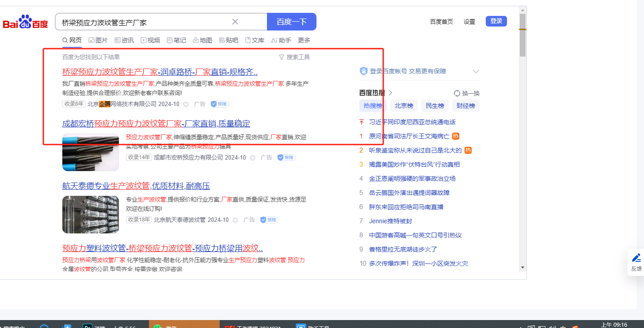Click the 百度一下 search button

coord(291,22)
